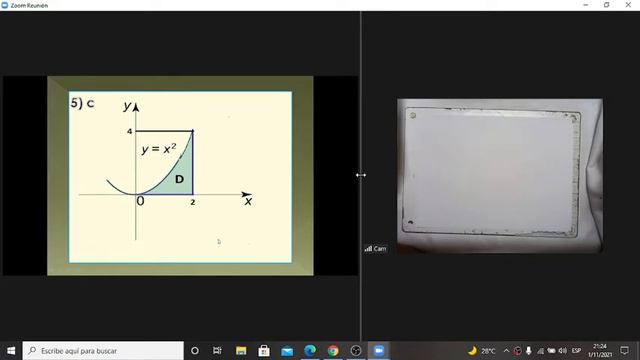Open the notification Action Center
The image size is (640, 360).
[x=624, y=351]
